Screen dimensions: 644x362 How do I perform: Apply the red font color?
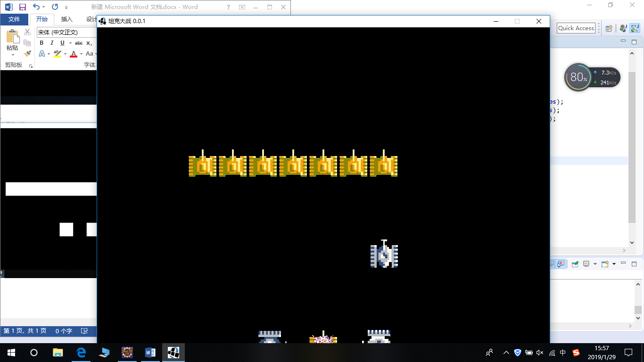(x=74, y=54)
